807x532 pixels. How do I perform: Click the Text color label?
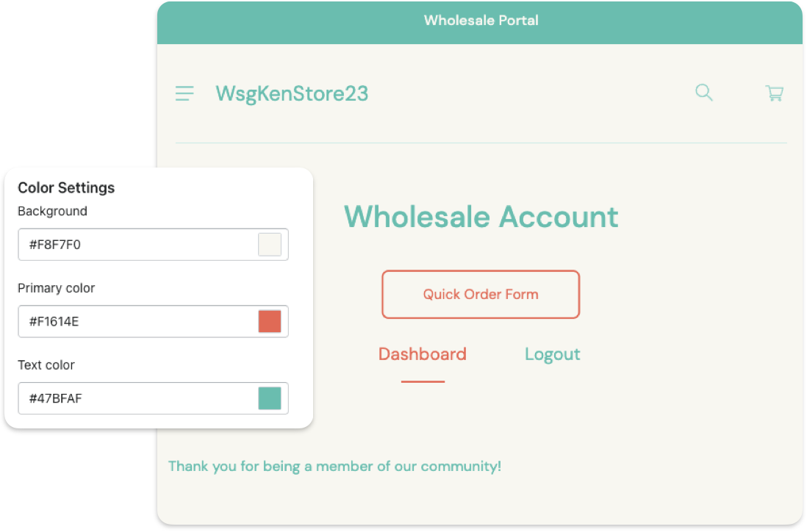point(46,364)
